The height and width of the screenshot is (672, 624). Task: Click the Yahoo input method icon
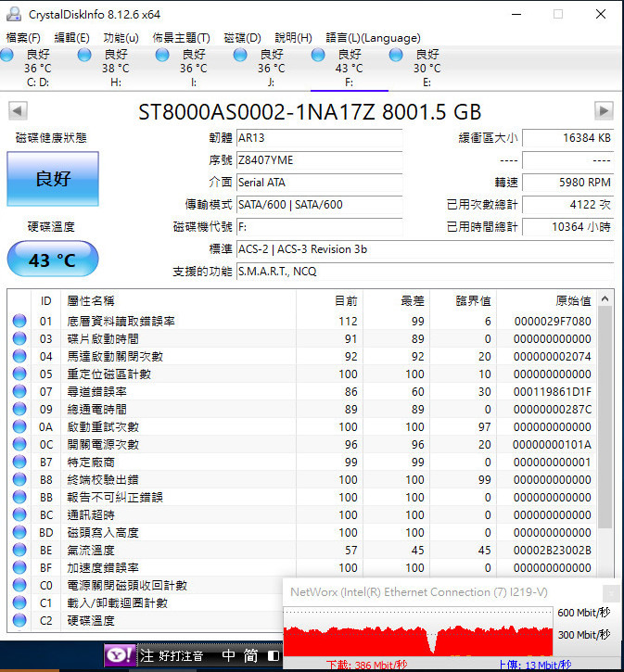click(x=120, y=655)
